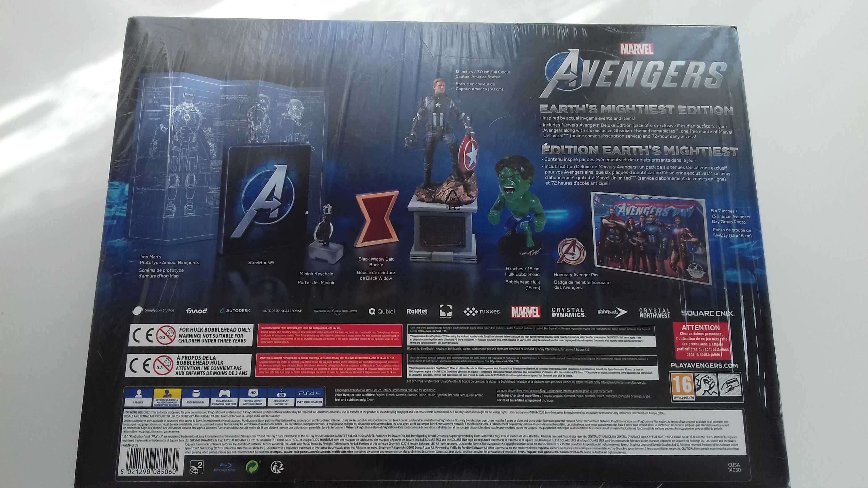Click the PS4 Pro Enhanced badge
The height and width of the screenshot is (488, 868).
click(309, 397)
